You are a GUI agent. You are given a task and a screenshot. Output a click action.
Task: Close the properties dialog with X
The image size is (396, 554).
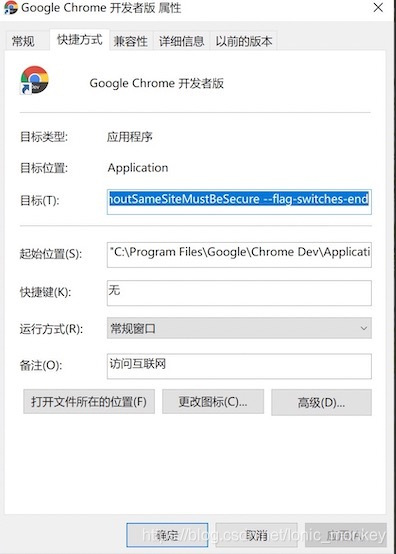coord(378,7)
